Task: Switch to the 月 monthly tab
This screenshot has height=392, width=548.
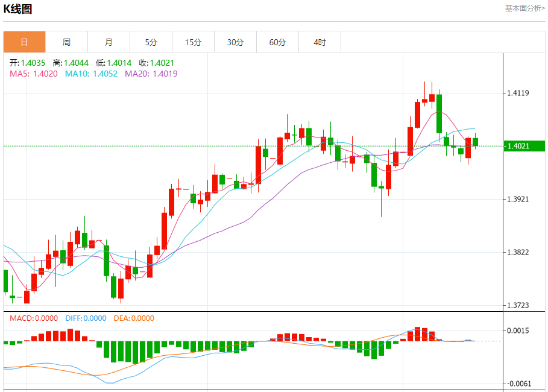Action: [x=109, y=42]
